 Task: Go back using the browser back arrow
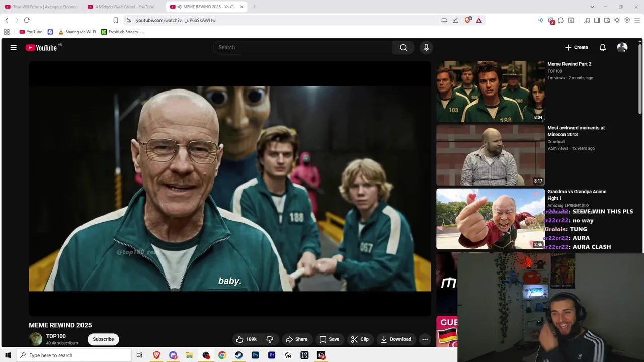(7, 20)
